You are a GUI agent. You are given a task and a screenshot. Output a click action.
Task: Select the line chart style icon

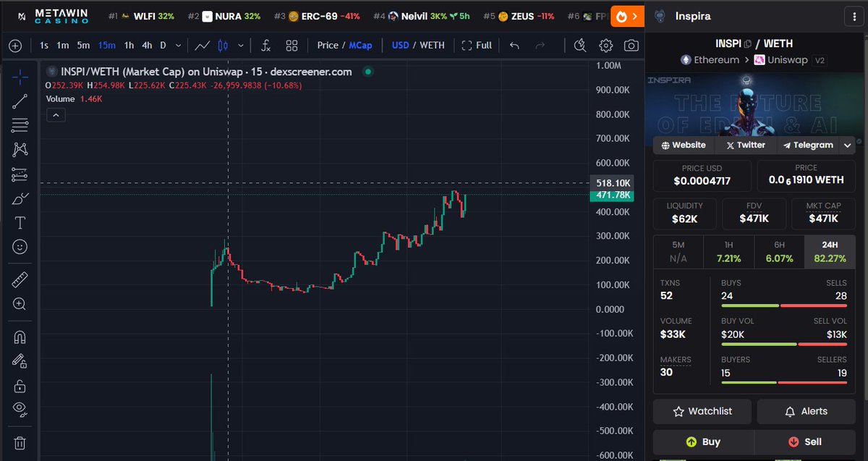[x=203, y=46]
